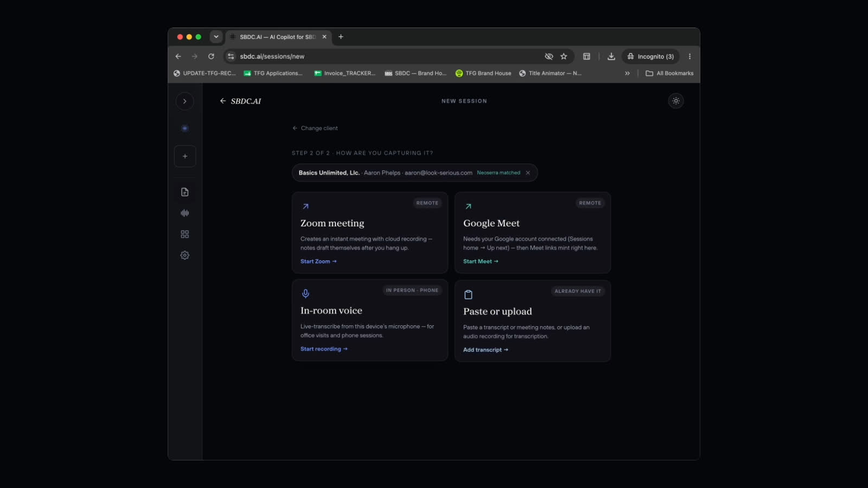Close the SBDC.AI browser tab

pos(324,37)
